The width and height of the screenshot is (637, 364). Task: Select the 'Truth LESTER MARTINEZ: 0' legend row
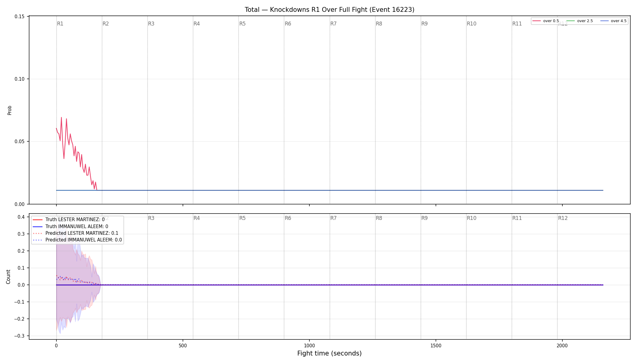(x=69, y=220)
